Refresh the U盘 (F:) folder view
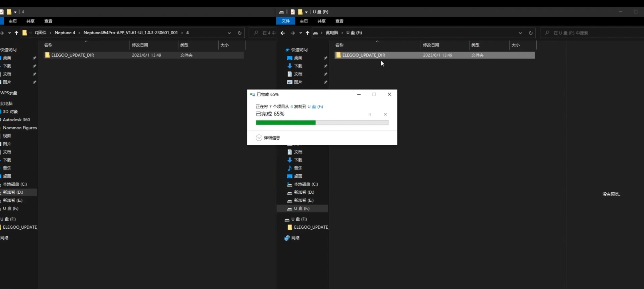The height and width of the screenshot is (289, 644). coord(531,33)
